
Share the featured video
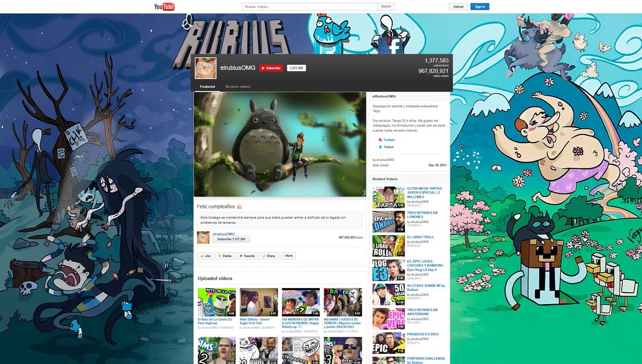click(269, 256)
